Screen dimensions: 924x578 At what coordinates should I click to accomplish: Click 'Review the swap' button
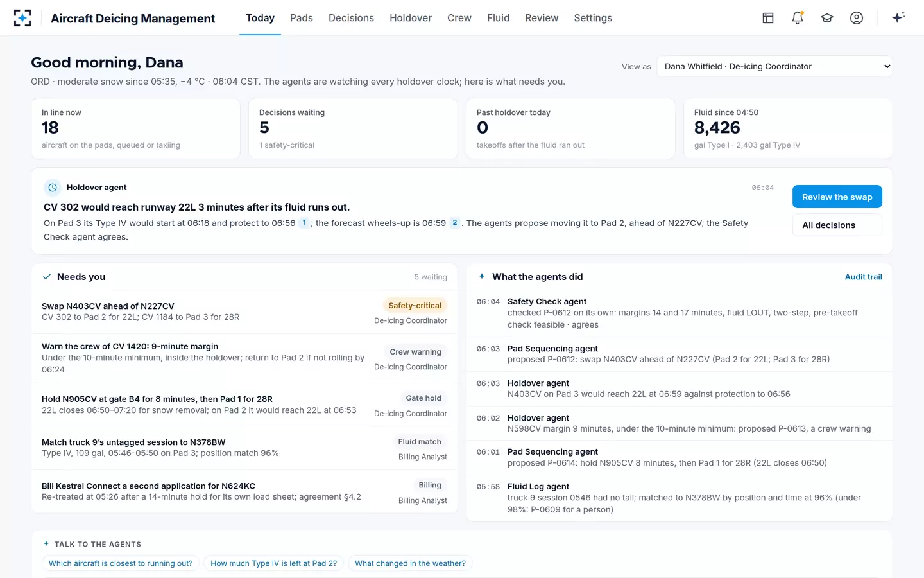pyautogui.click(x=837, y=197)
